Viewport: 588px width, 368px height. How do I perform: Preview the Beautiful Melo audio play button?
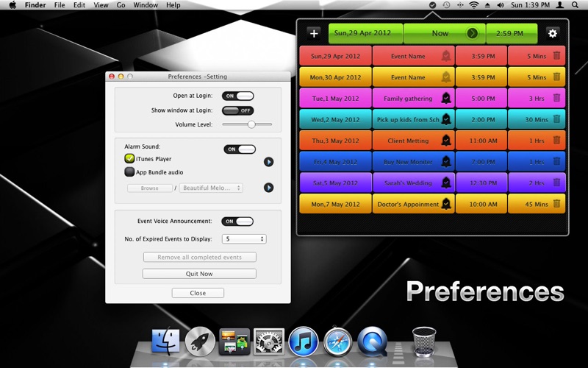click(268, 188)
